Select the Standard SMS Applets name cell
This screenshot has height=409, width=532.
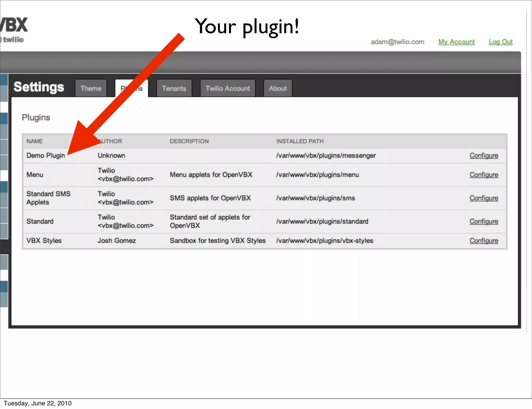[x=48, y=198]
